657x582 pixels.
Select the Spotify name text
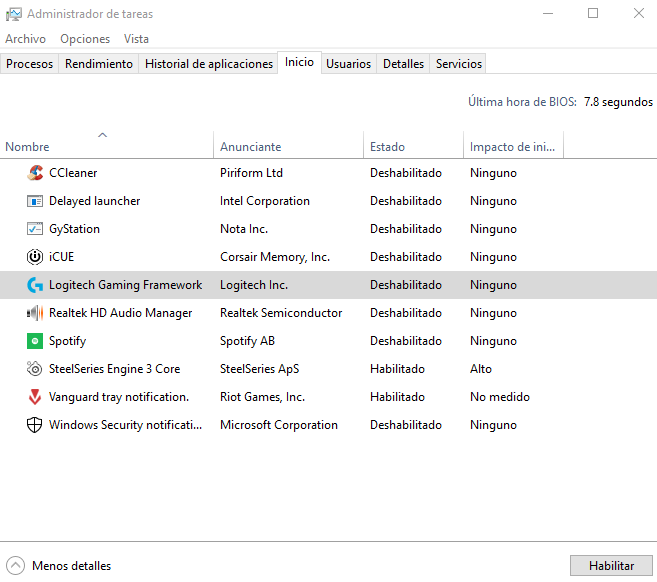67,341
